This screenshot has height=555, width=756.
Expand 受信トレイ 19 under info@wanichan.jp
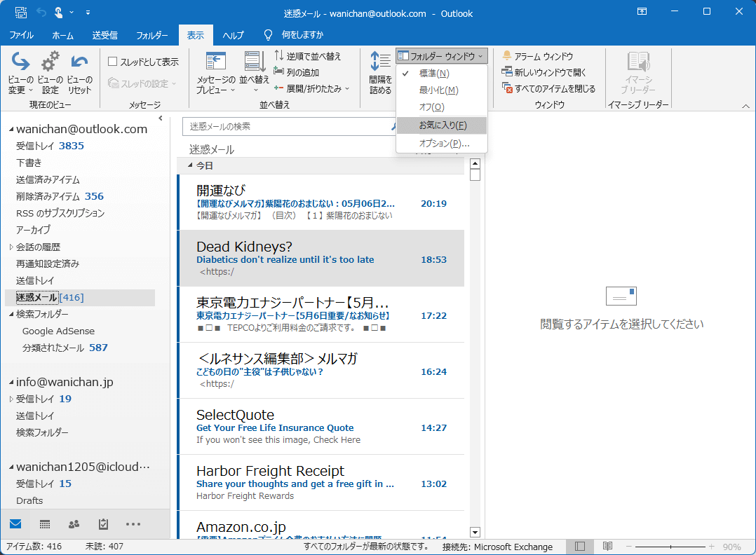tap(11, 399)
